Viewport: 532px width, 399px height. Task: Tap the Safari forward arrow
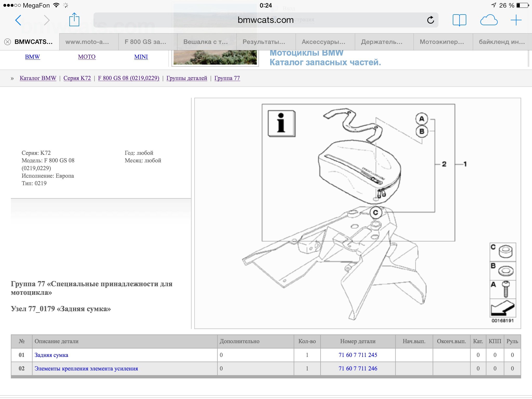coord(46,20)
